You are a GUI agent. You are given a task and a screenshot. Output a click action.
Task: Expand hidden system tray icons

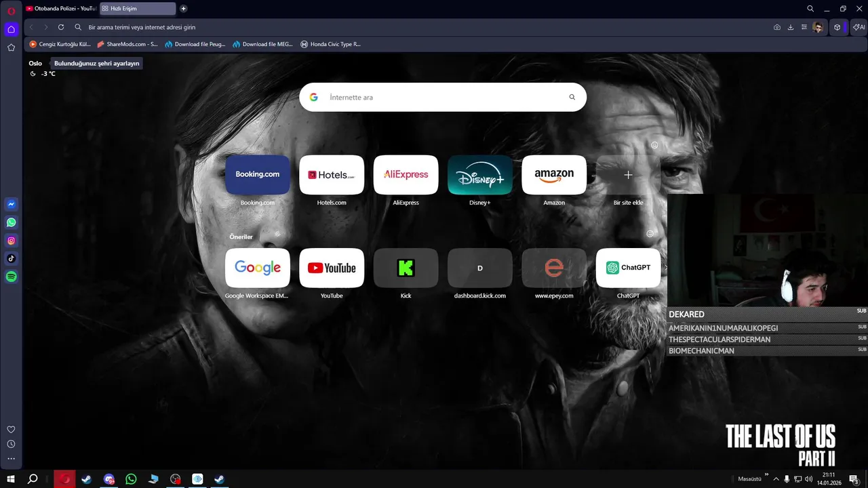[776, 479]
